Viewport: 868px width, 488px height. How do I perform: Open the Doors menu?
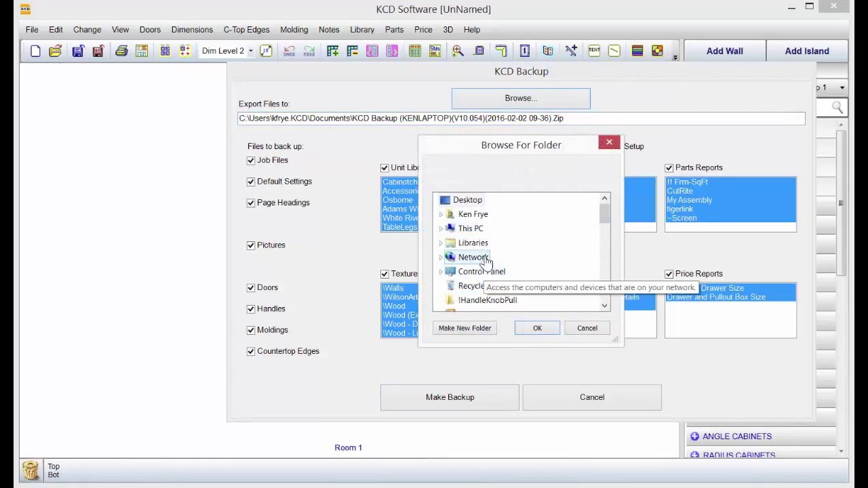click(150, 30)
